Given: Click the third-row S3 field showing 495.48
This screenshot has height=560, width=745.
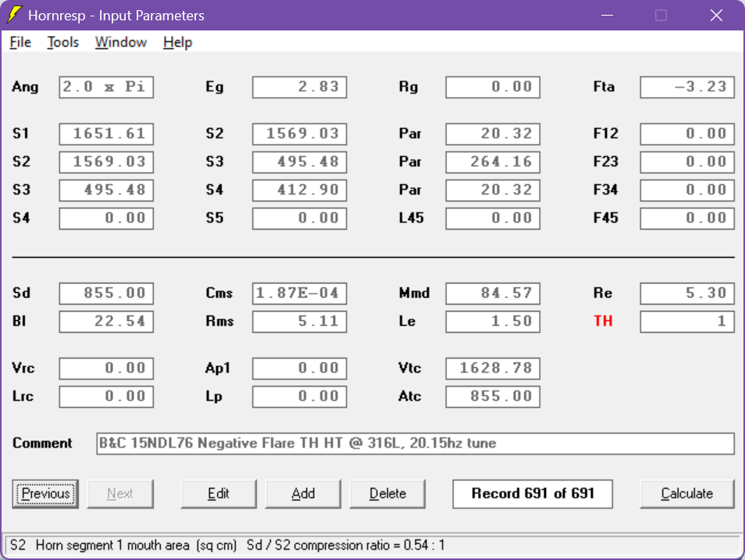Looking at the screenshot, I should coord(106,190).
